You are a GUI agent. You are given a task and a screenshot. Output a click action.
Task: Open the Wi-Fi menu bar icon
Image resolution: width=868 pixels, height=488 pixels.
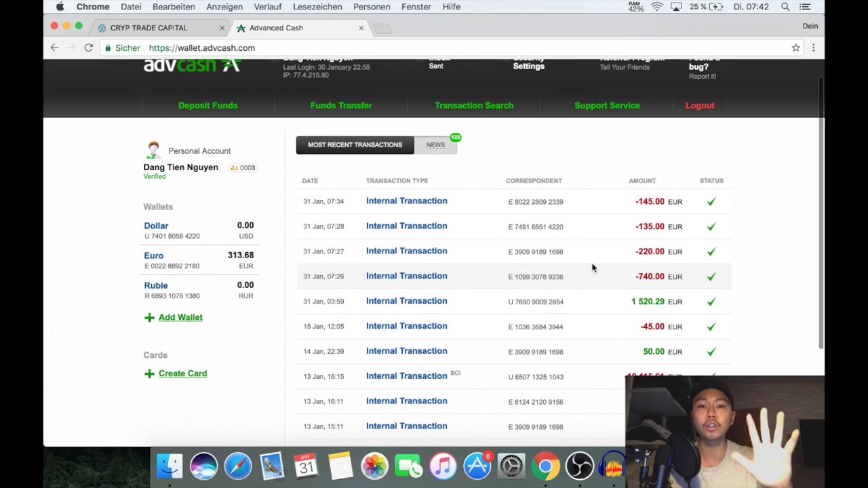coord(656,7)
